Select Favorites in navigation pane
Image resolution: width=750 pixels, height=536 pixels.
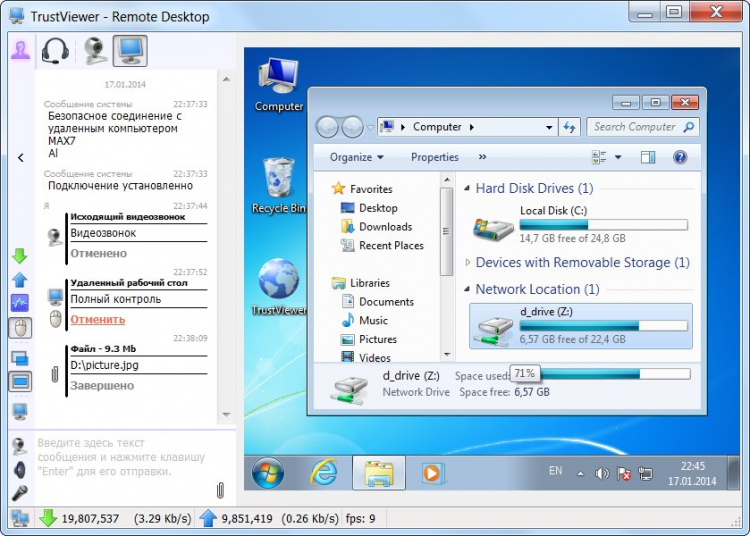(x=362, y=189)
